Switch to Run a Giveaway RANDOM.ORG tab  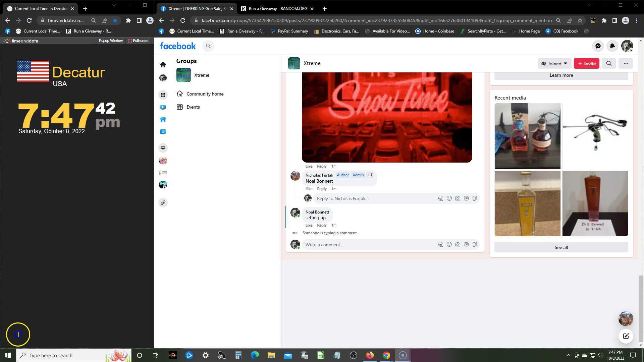click(277, 9)
